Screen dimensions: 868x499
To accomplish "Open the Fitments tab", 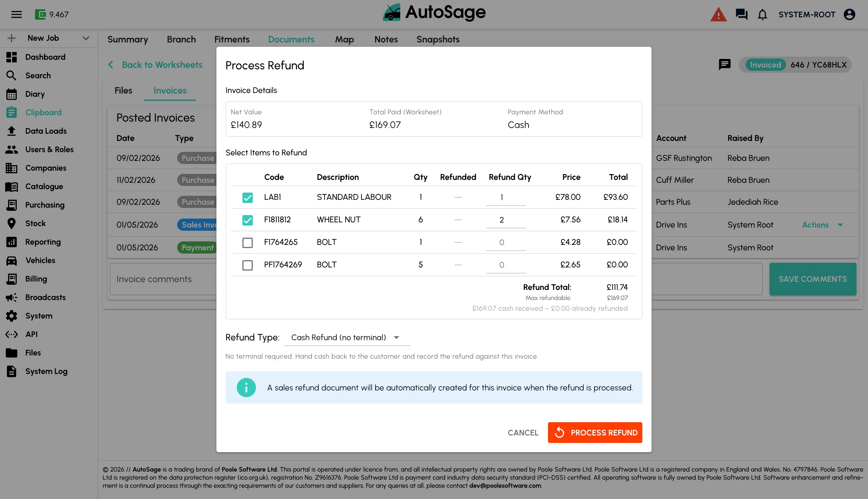I will 232,39.
